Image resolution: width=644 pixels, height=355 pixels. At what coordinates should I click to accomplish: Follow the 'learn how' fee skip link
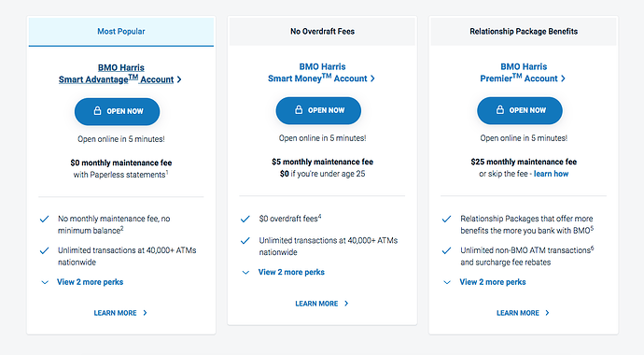[x=552, y=174]
